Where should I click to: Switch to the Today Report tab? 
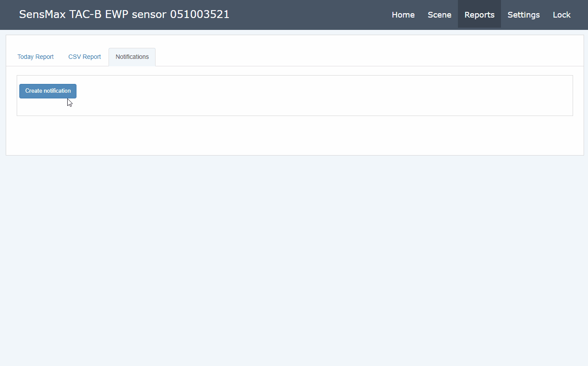[36, 57]
